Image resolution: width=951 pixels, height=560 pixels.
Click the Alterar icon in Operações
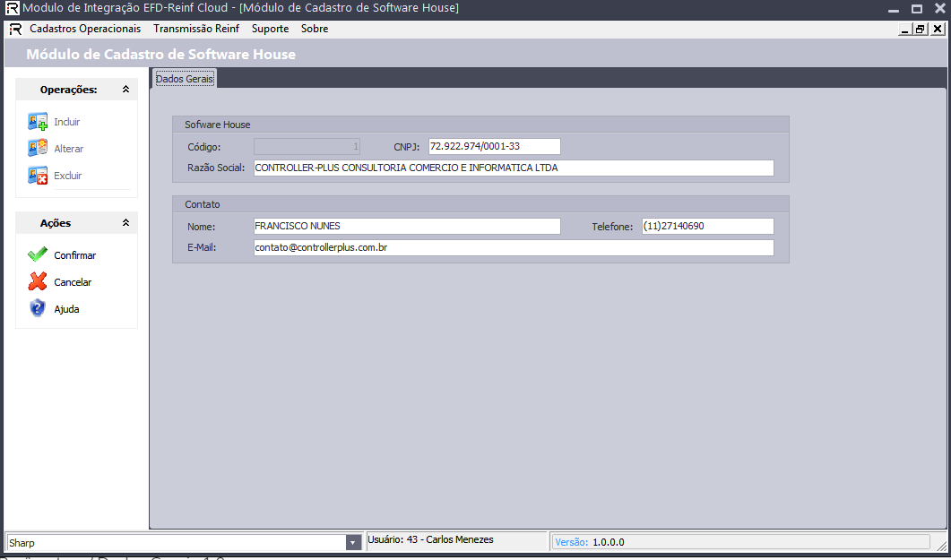[x=38, y=149]
